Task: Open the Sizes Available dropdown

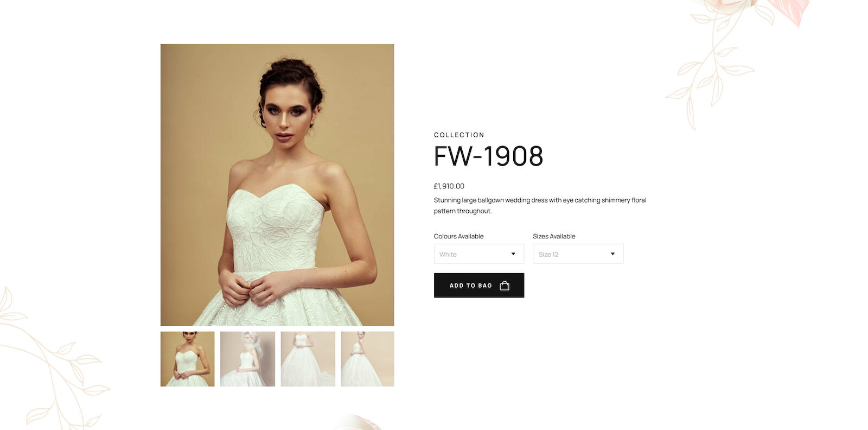Action: (578, 254)
